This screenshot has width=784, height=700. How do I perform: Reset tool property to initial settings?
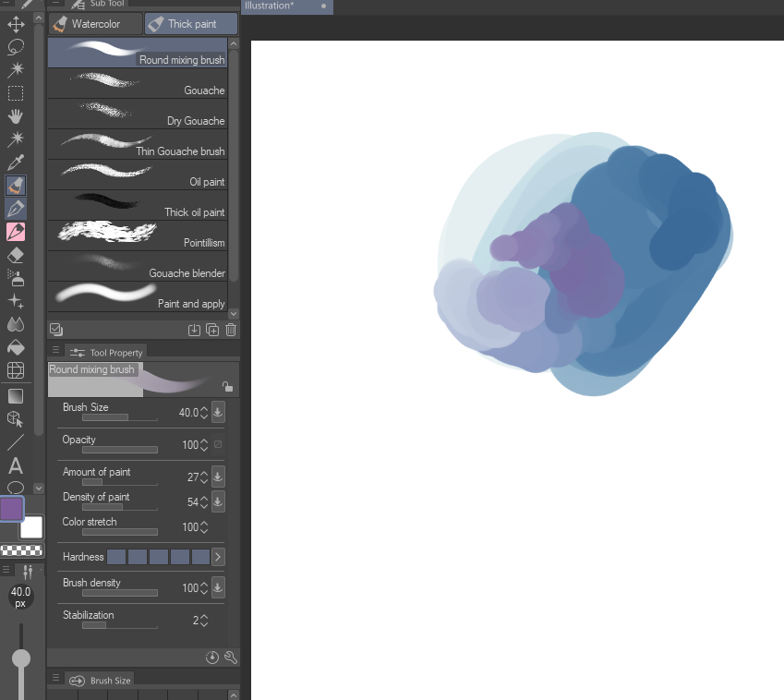[x=212, y=658]
